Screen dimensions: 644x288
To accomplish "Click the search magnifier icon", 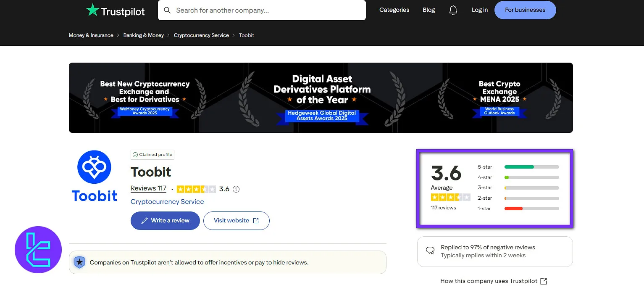I will click(x=167, y=10).
